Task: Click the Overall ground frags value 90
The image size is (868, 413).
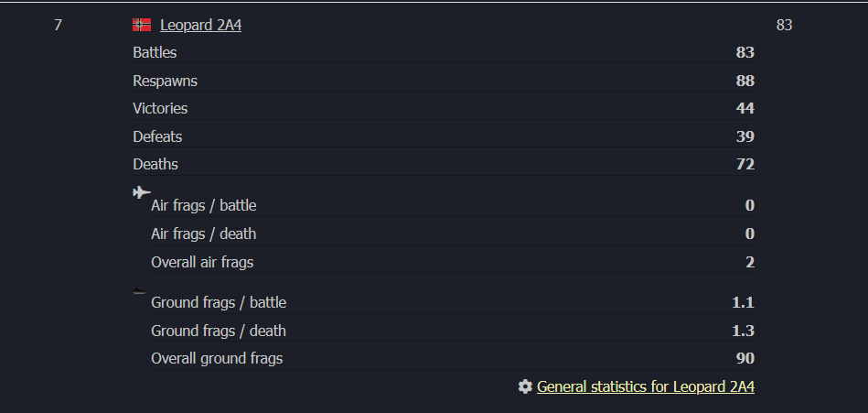Action: pyautogui.click(x=745, y=358)
